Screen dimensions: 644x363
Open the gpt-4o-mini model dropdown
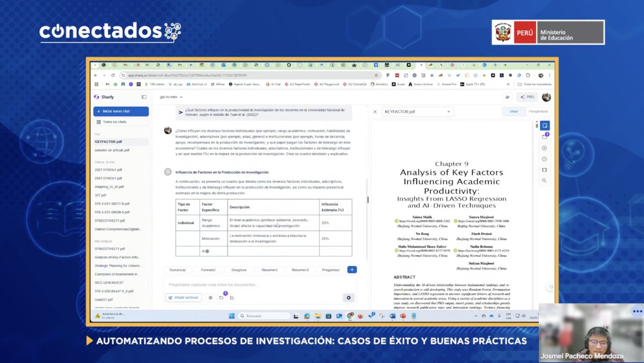171,97
